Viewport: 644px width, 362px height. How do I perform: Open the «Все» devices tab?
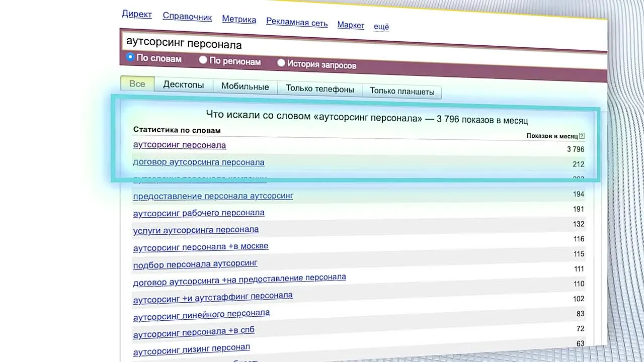[137, 84]
